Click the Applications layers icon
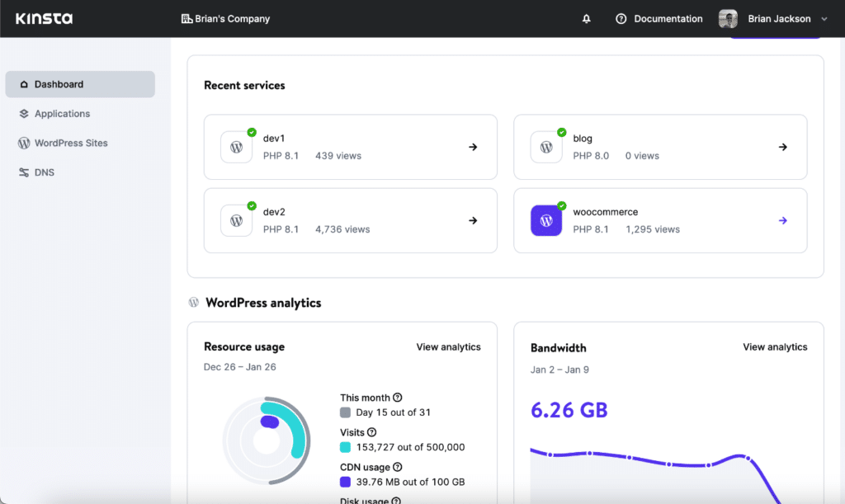The height and width of the screenshot is (504, 845). pyautogui.click(x=24, y=114)
